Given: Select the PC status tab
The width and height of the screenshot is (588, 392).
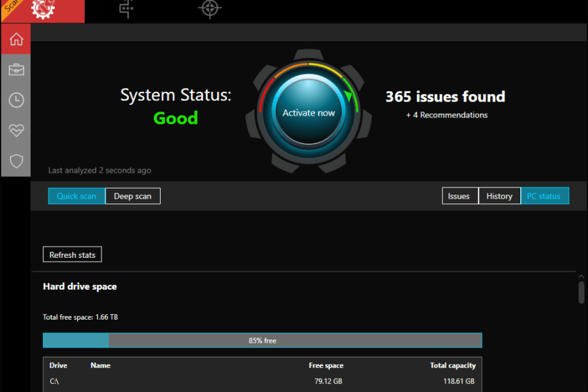Looking at the screenshot, I should pos(544,196).
